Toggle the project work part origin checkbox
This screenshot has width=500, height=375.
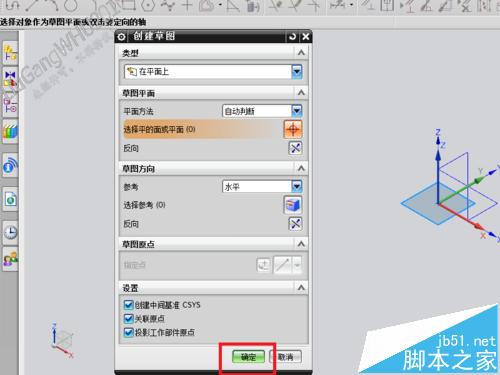point(128,332)
